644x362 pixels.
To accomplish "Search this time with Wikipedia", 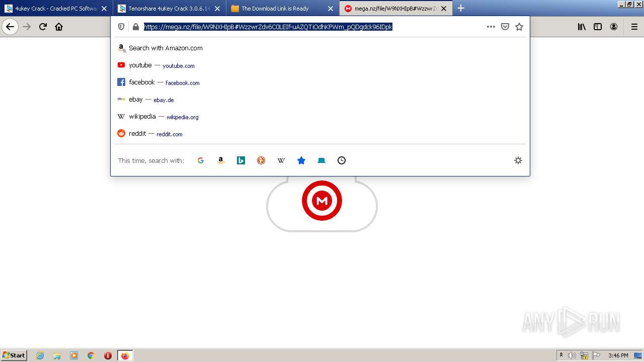I will pyautogui.click(x=281, y=160).
